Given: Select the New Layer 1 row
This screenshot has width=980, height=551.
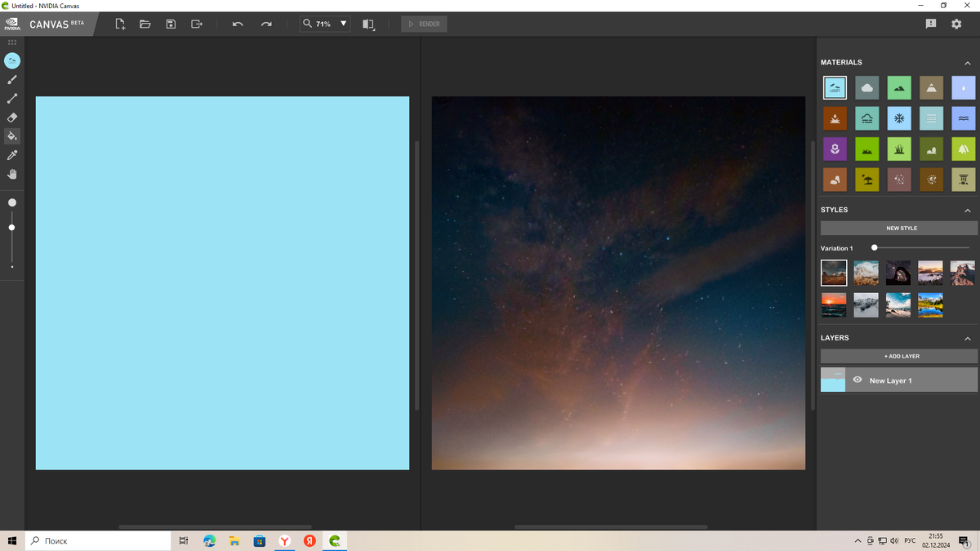Looking at the screenshot, I should coord(899,380).
